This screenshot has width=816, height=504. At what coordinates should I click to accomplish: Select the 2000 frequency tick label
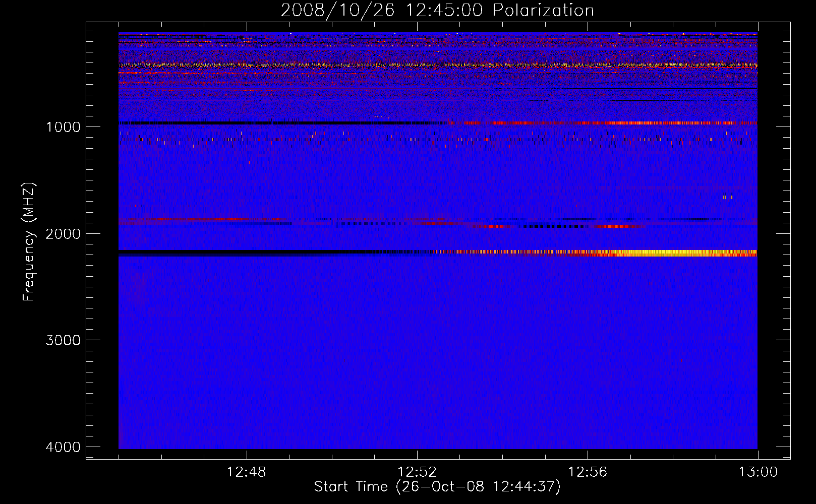(x=63, y=234)
